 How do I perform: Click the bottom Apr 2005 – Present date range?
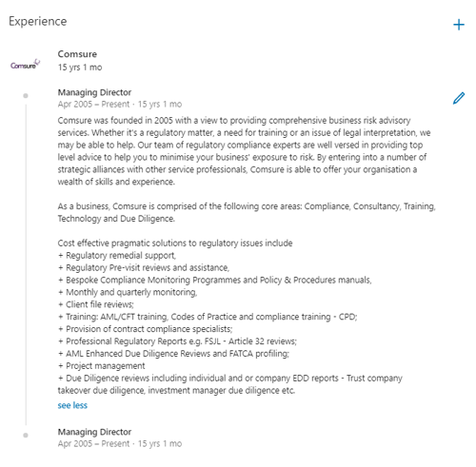(x=93, y=443)
